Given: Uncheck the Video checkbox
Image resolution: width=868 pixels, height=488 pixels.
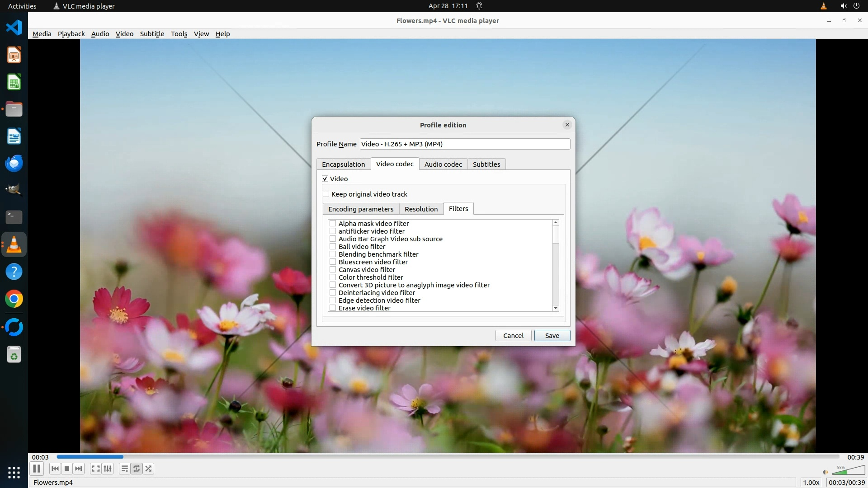Looking at the screenshot, I should click(x=325, y=179).
